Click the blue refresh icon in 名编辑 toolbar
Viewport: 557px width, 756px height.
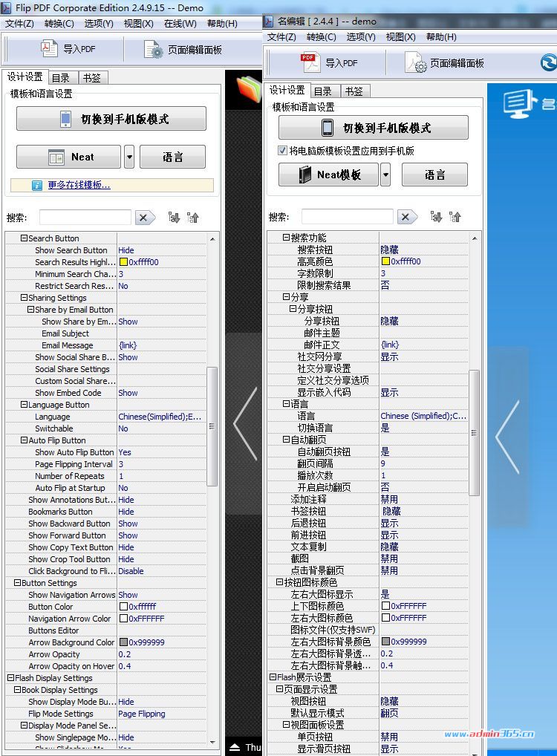(549, 62)
